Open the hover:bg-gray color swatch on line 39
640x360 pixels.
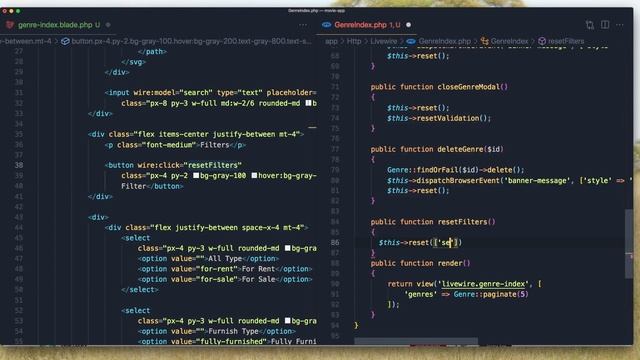coord(254,176)
